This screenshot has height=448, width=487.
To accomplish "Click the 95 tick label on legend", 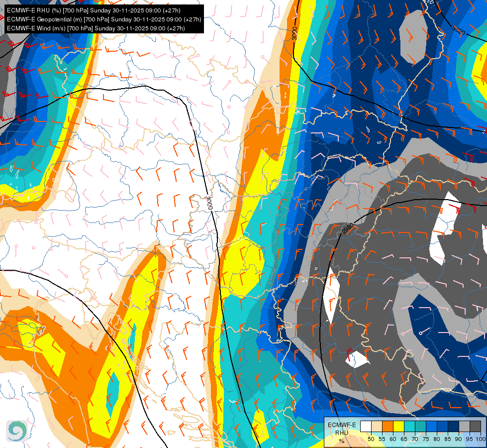I will point(469,439).
